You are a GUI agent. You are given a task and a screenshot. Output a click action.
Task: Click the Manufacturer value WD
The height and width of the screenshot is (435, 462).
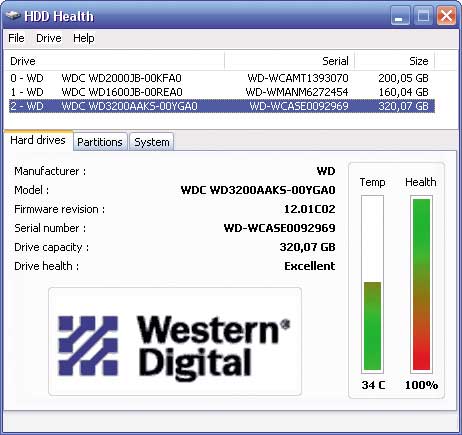[326, 171]
